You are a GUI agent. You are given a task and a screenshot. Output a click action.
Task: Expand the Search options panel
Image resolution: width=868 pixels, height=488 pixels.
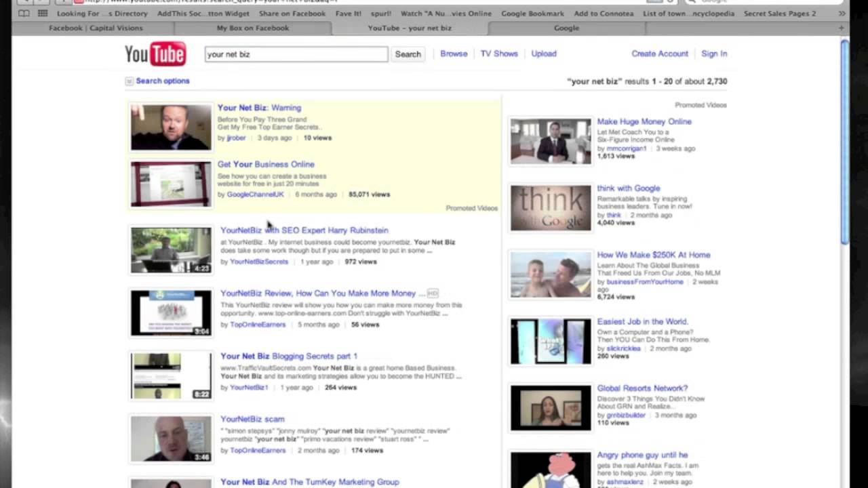click(x=157, y=81)
